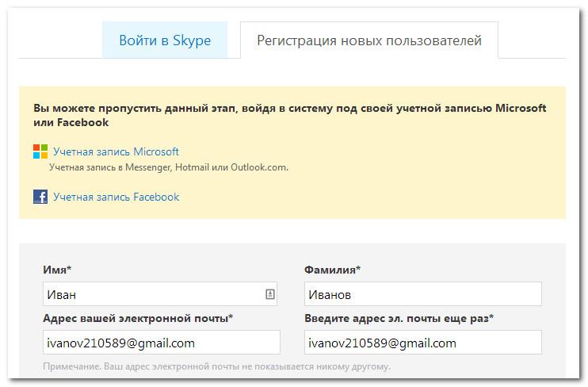Switch to the Войти в Skype tab
The image size is (588, 387).
pos(165,40)
